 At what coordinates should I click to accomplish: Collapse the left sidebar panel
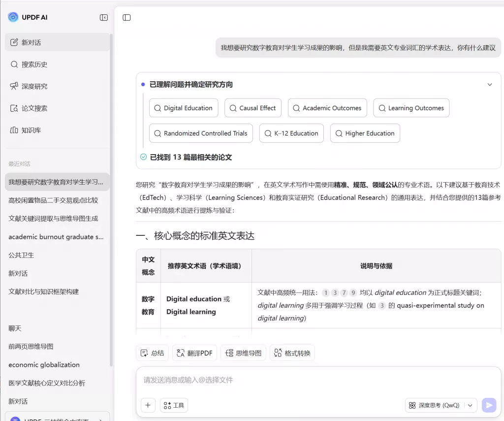(103, 17)
